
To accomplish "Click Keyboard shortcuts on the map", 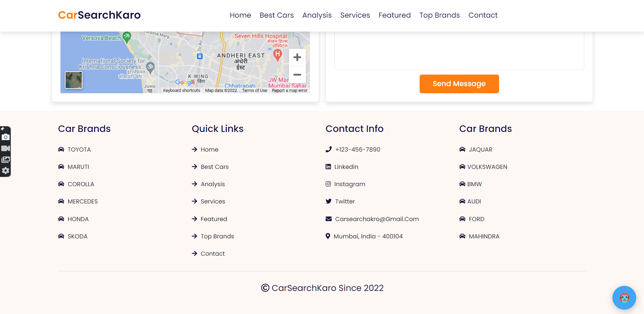I will (x=182, y=91).
